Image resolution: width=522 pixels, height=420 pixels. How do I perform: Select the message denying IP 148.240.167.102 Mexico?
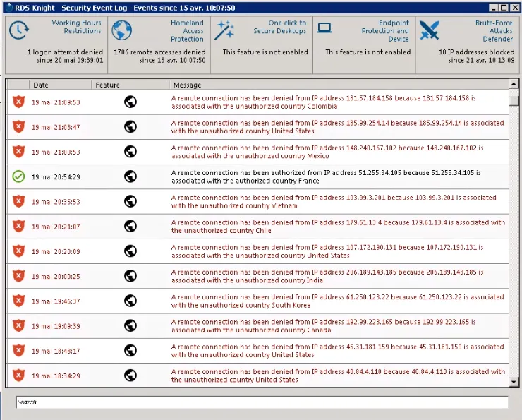tap(327, 152)
